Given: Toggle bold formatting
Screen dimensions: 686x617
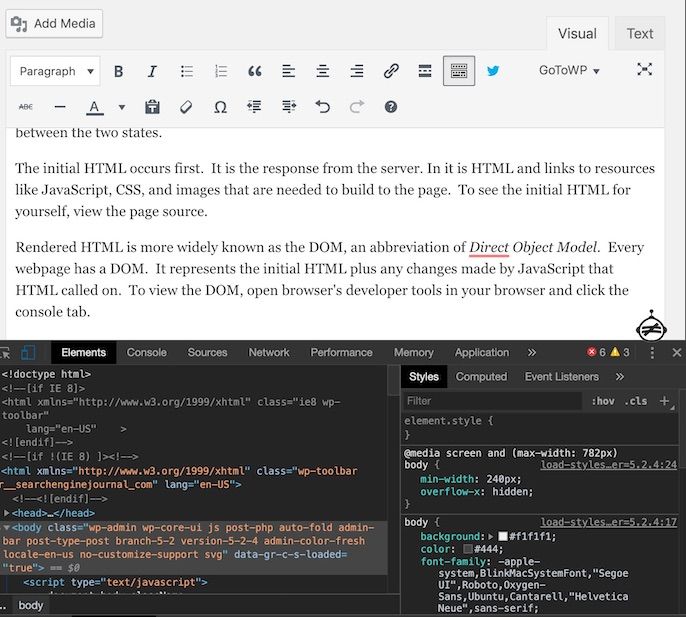Looking at the screenshot, I should click(118, 71).
